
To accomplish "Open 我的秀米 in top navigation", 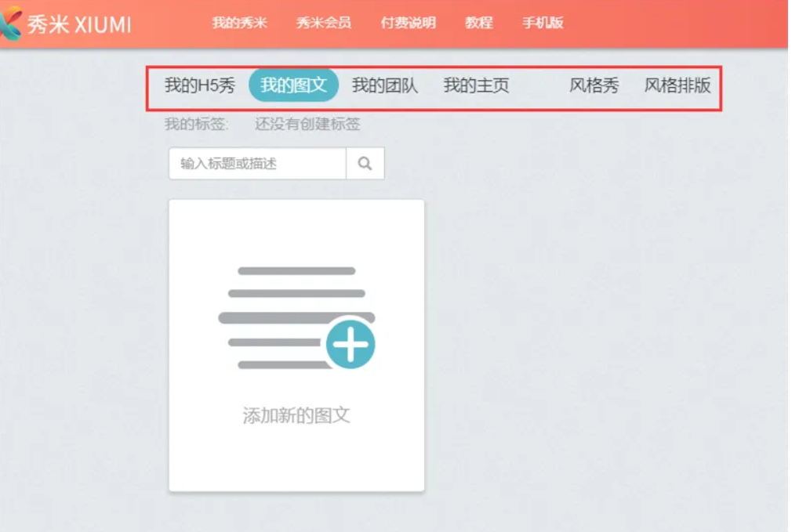I will (x=239, y=23).
